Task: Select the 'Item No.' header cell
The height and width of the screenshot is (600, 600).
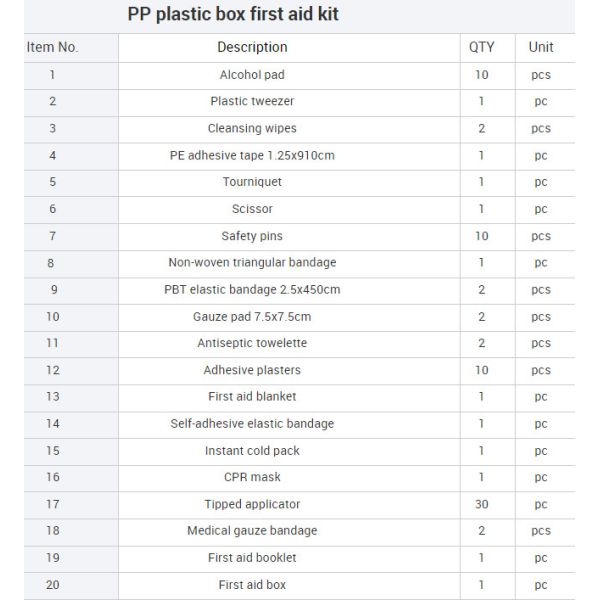Action: [52, 47]
